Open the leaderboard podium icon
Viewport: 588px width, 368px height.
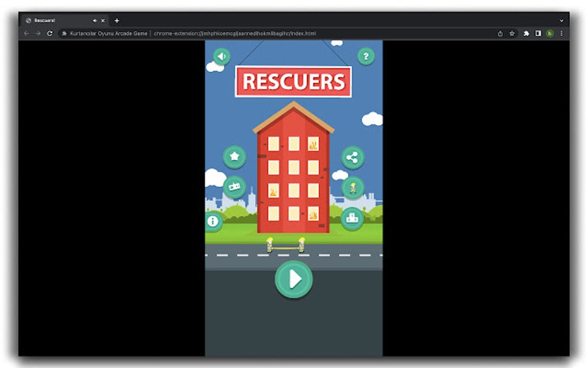click(x=353, y=219)
